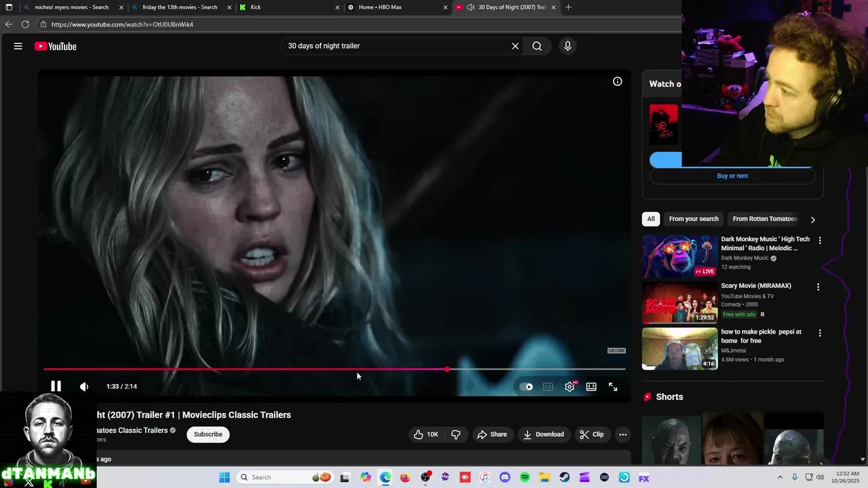Open the player settings gear
Viewport: 868px width, 488px height.
(x=570, y=387)
